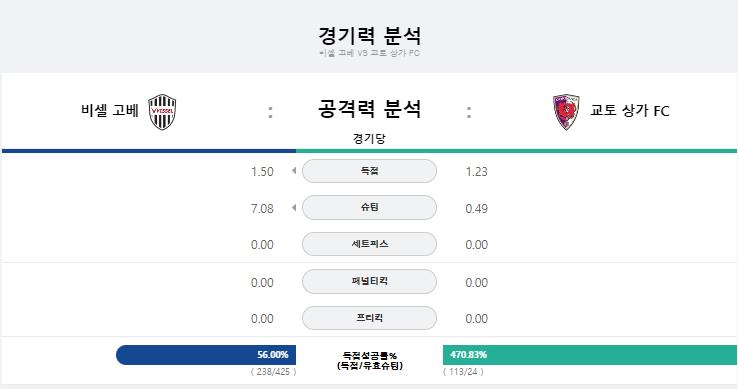The width and height of the screenshot is (738, 389).
Task: Select the 세트피스 stat pill button
Action: [369, 244]
